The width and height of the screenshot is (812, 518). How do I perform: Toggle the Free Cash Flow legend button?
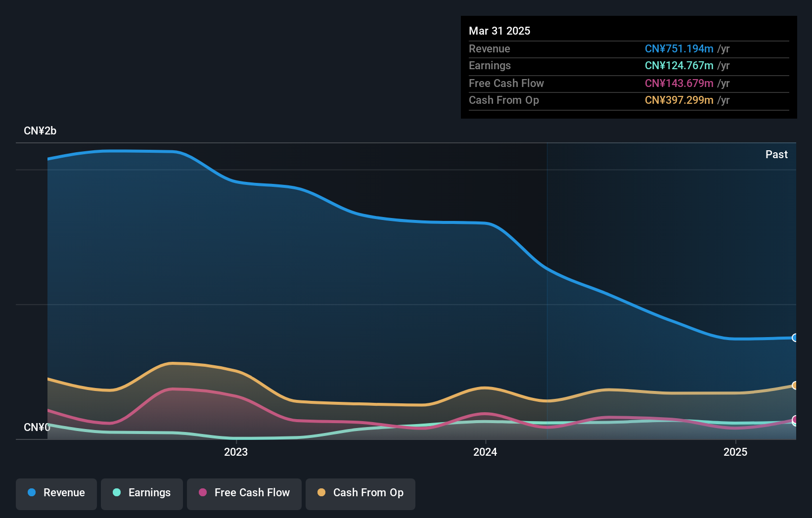pos(244,494)
